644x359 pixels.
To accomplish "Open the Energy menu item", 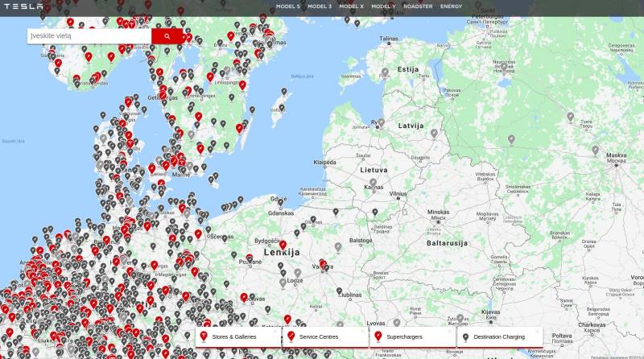I will (x=451, y=6).
